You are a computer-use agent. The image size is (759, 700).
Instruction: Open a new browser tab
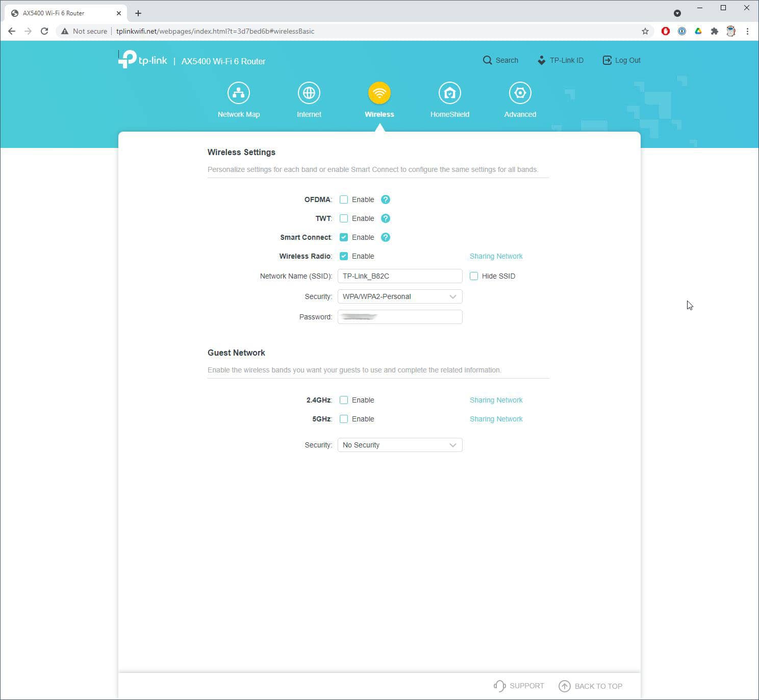tap(138, 13)
